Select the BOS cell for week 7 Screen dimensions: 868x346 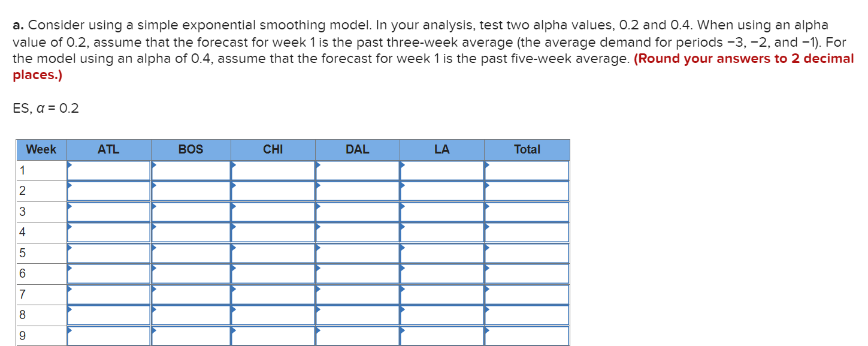(x=191, y=294)
